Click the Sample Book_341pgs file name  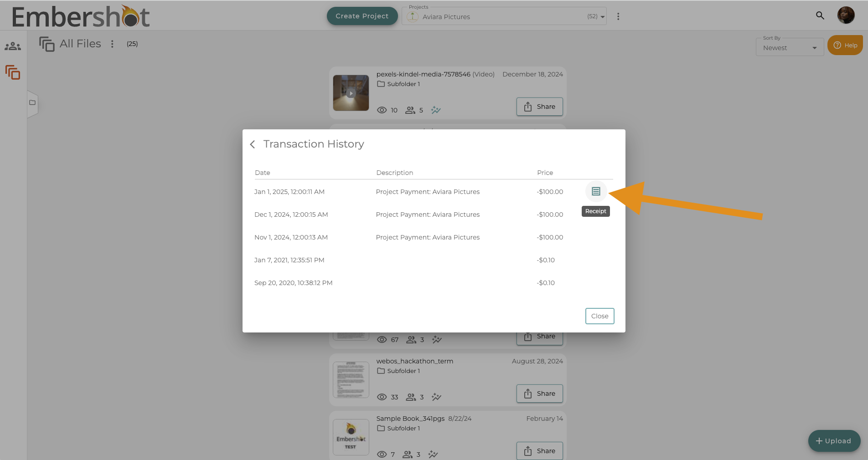click(x=410, y=419)
